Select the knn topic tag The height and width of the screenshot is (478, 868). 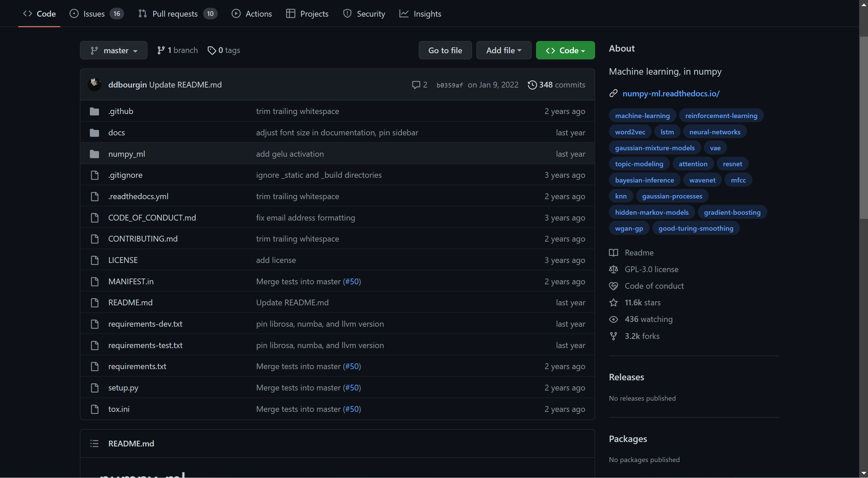click(620, 196)
